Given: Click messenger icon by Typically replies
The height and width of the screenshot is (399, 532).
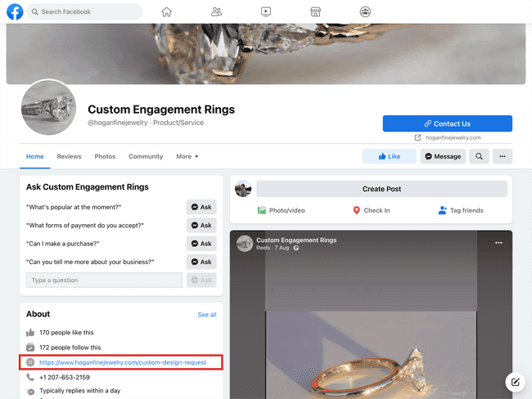Looking at the screenshot, I should point(30,392).
